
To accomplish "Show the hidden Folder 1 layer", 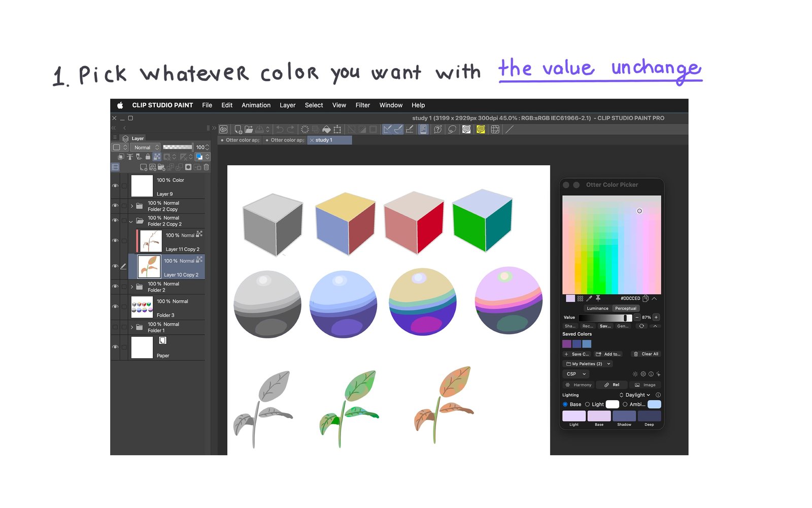I will (x=115, y=327).
